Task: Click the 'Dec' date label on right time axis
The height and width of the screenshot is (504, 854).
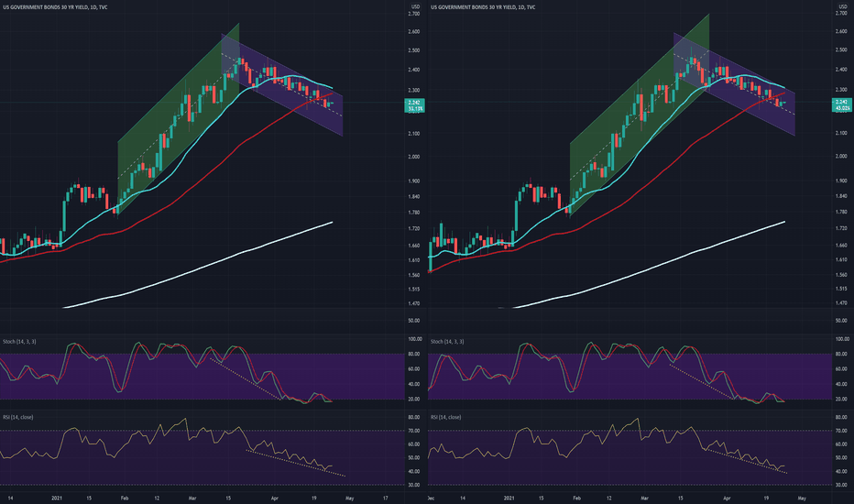Action: tap(431, 498)
